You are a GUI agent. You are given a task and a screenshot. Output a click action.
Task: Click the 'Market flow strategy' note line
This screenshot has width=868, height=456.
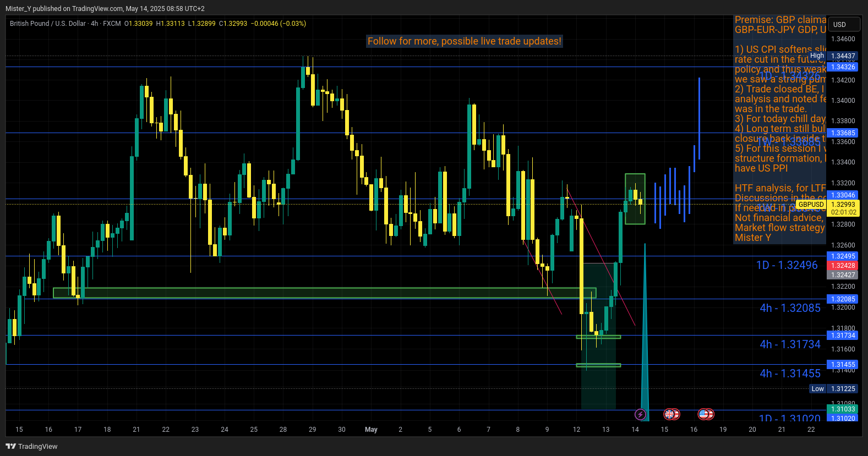(x=780, y=228)
